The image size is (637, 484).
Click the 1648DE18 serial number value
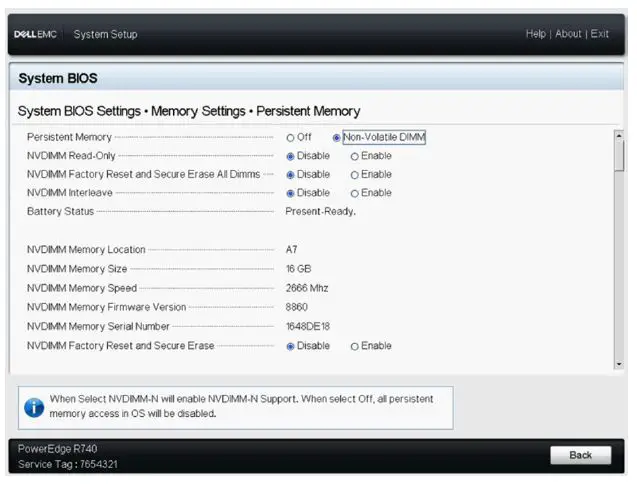(x=308, y=326)
